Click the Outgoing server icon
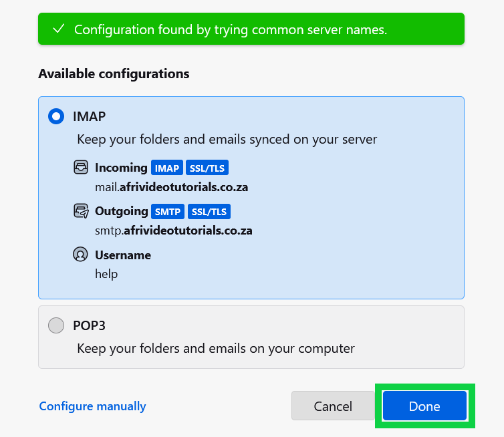504x437 pixels. (x=81, y=211)
